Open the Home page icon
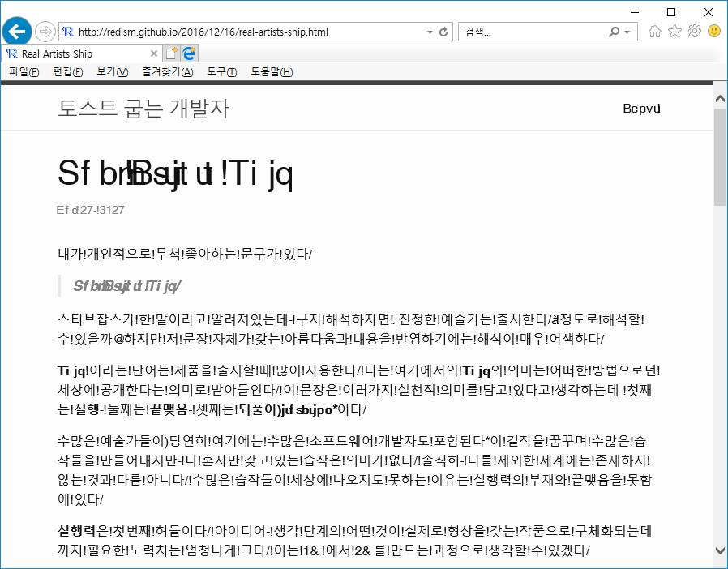The image size is (728, 569). (655, 32)
